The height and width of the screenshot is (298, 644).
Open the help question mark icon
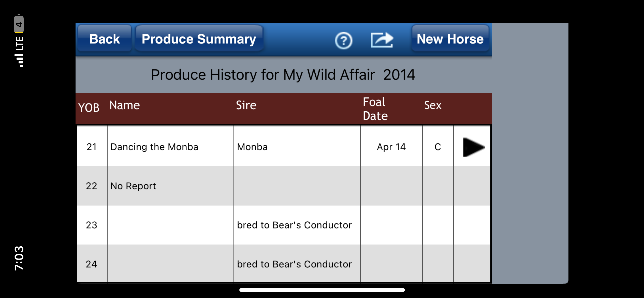tap(343, 40)
